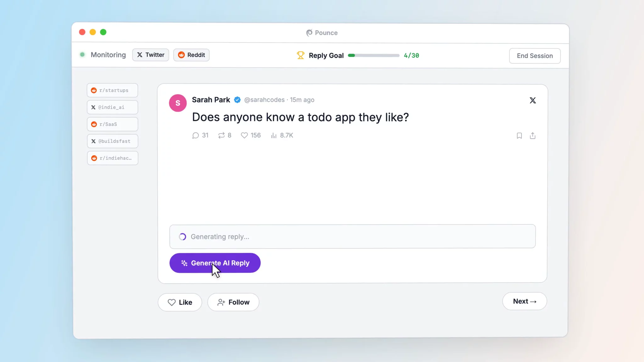The width and height of the screenshot is (644, 362).
Task: Click the blue verified badge
Action: [x=237, y=100]
